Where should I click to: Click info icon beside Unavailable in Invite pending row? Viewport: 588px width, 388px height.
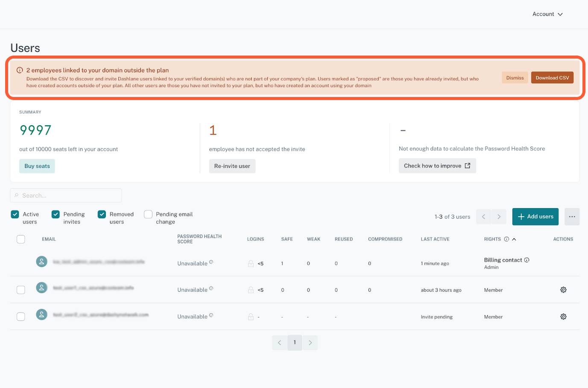211,315
